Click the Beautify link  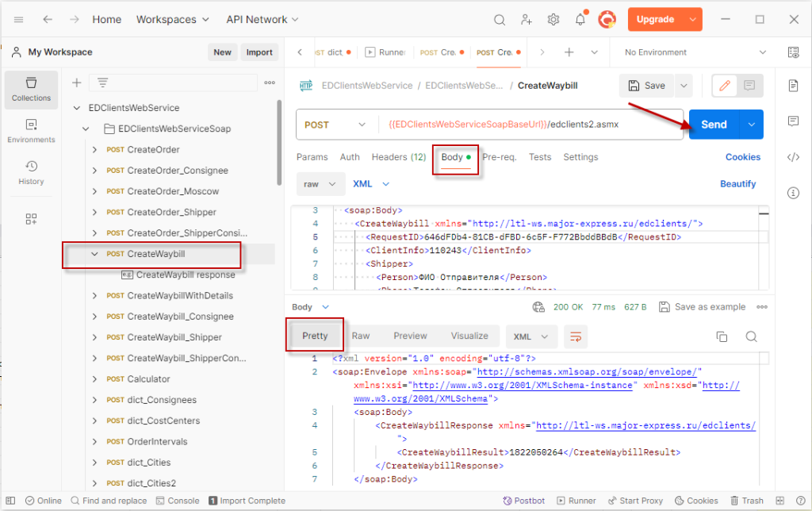(738, 184)
